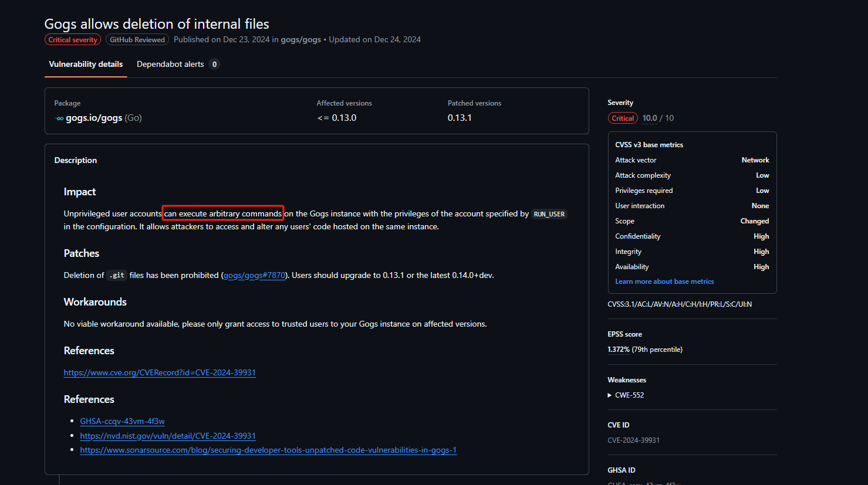This screenshot has width=868, height=485.
Task: Click the RUN_USER inline code text
Action: tap(549, 215)
